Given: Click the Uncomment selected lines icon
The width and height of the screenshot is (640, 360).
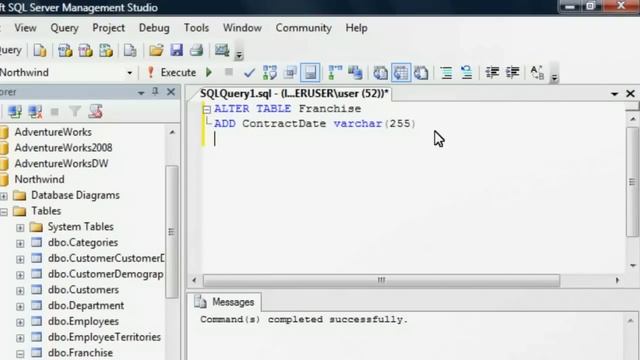Looking at the screenshot, I should tap(467, 73).
